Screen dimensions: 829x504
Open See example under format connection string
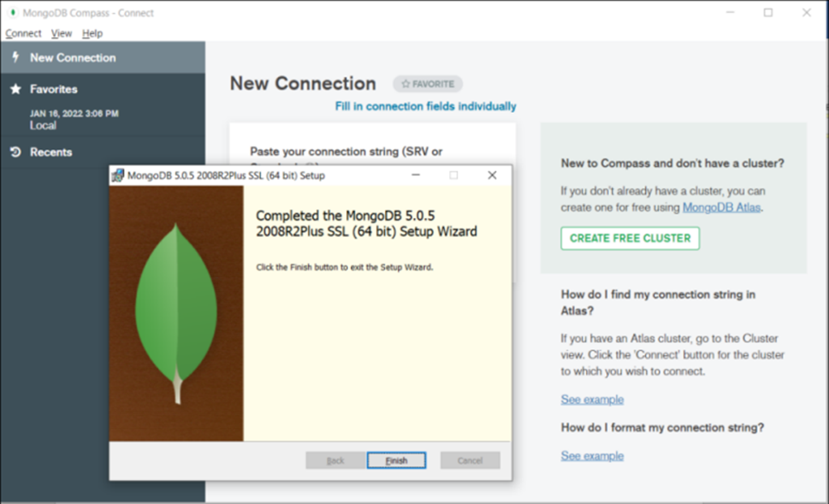point(592,456)
